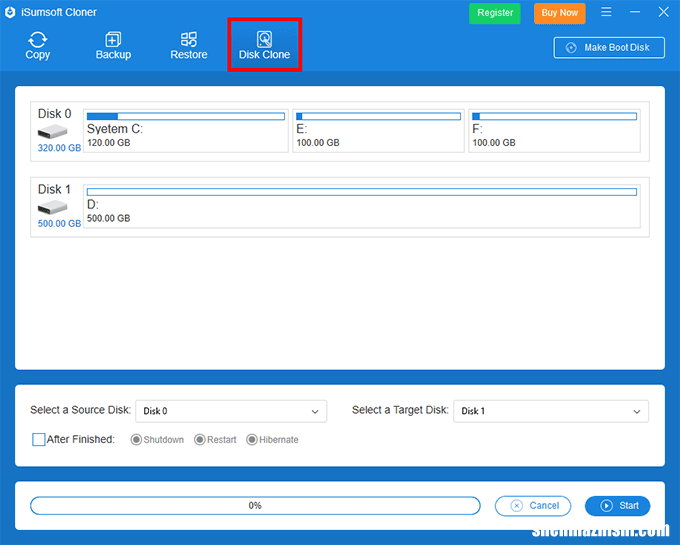The image size is (680, 545).
Task: Click the 320.00 GB size label
Action: pos(59,148)
